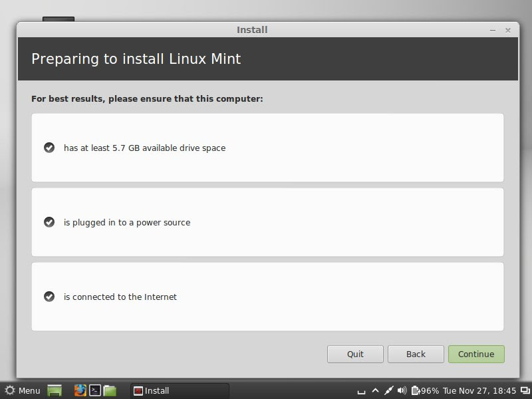Click the Continue button
This screenshot has width=532, height=399.
[x=476, y=354]
